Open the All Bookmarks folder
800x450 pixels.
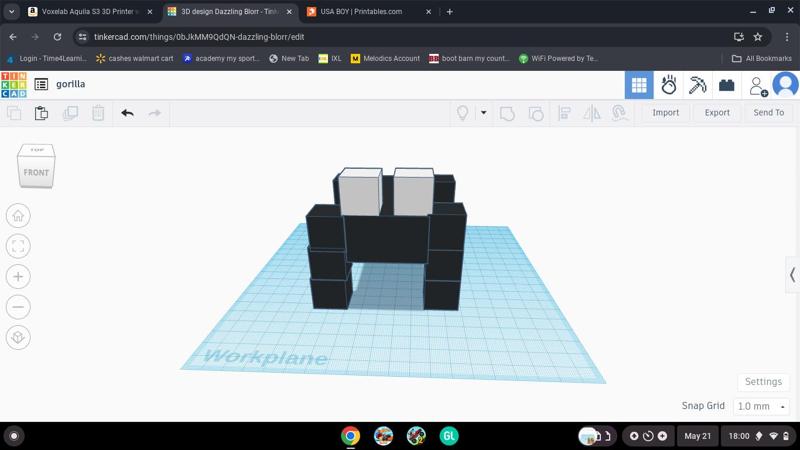pyautogui.click(x=762, y=59)
